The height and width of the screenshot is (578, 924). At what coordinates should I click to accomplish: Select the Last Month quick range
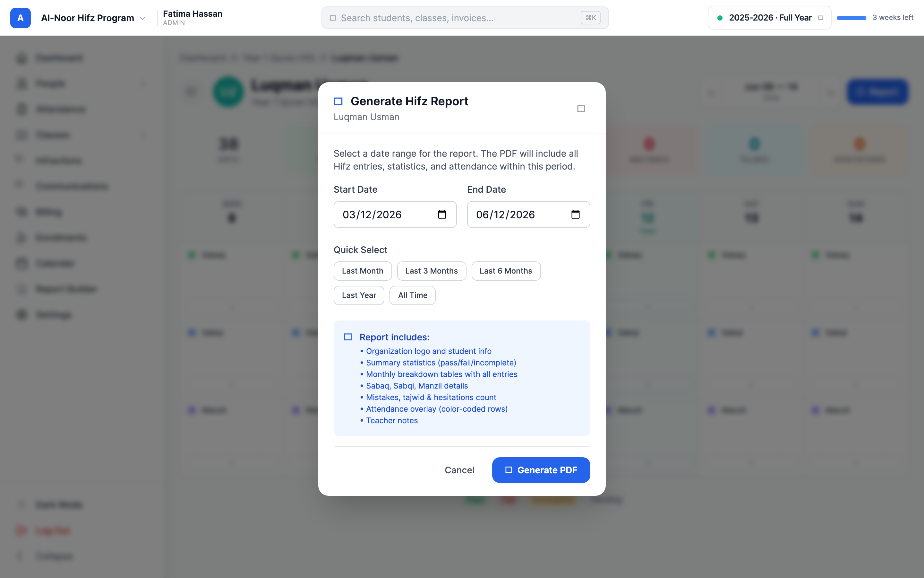click(362, 271)
